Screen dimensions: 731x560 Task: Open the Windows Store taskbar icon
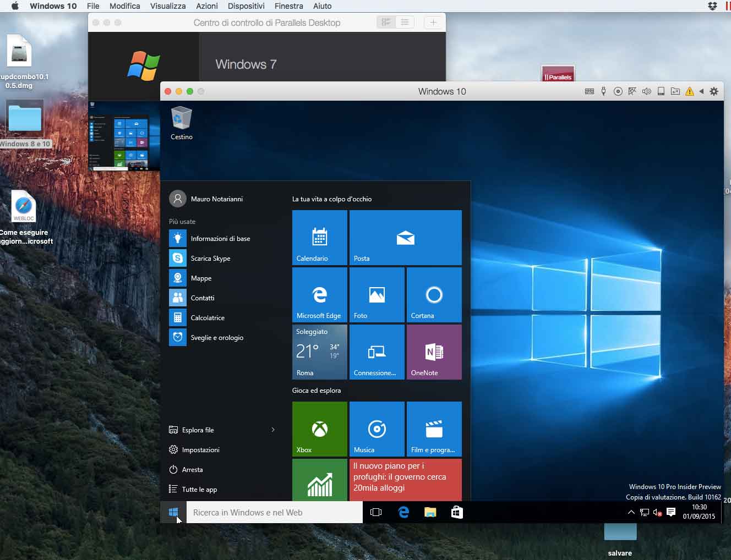pyautogui.click(x=457, y=512)
